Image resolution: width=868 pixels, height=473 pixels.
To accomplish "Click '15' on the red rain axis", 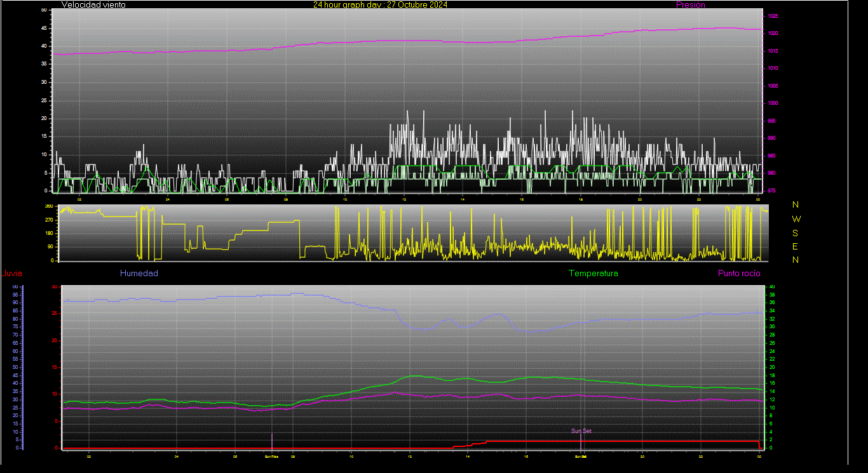I will coord(54,368).
